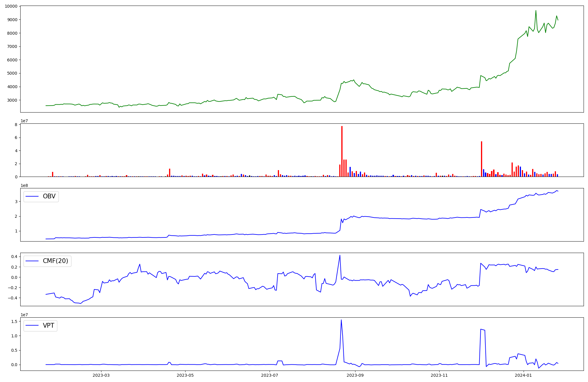Click the 3000 tick on price axis

coord(12,100)
